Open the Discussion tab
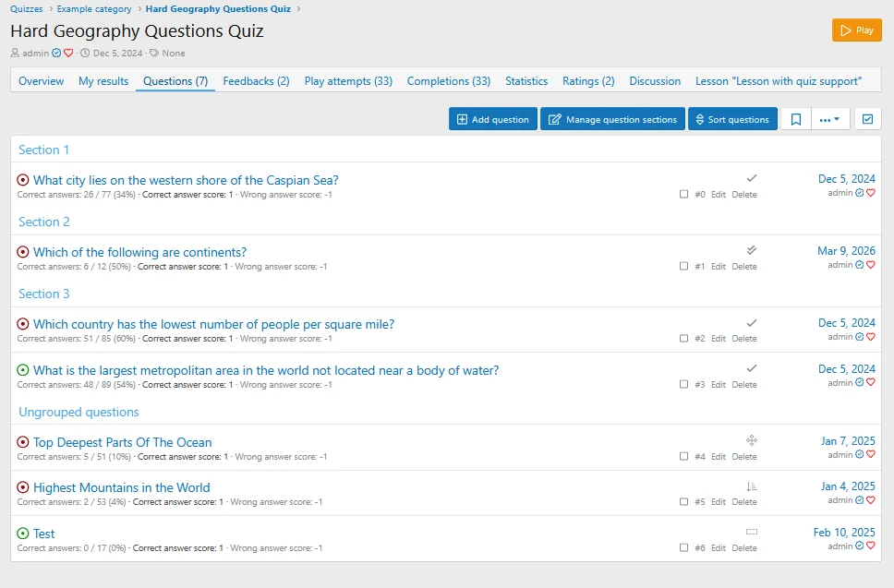This screenshot has width=894, height=588. 655,81
